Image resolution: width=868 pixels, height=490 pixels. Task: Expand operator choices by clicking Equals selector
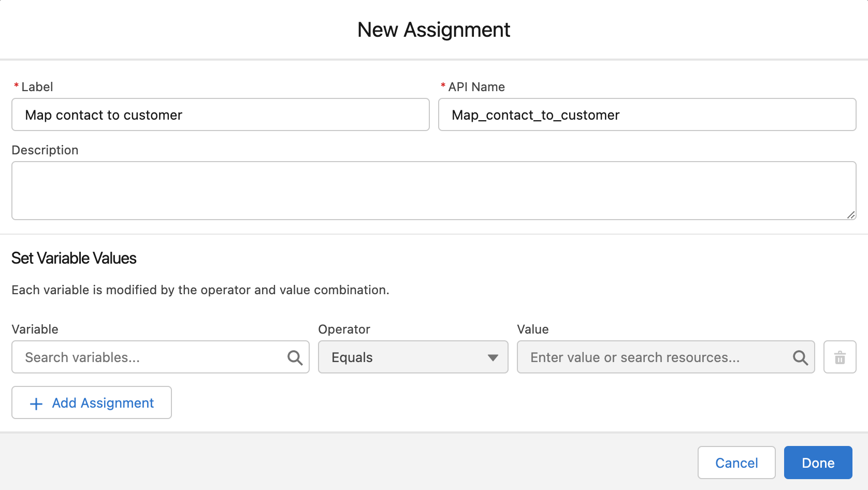coord(413,357)
